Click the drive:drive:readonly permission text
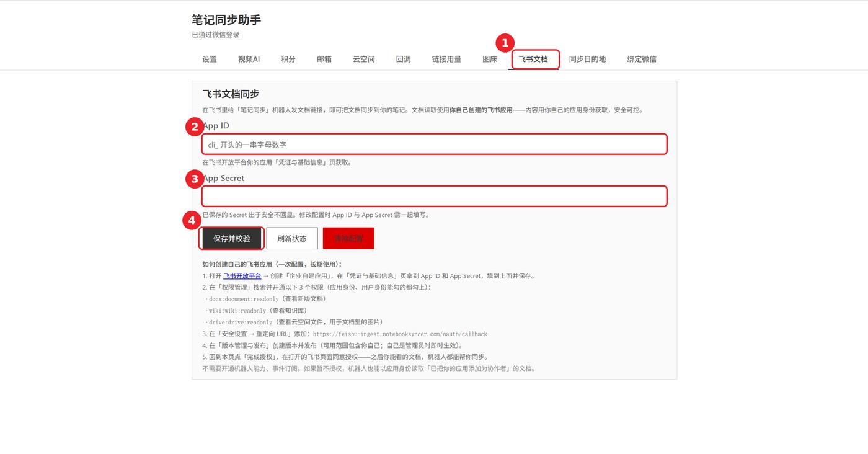 click(x=241, y=323)
